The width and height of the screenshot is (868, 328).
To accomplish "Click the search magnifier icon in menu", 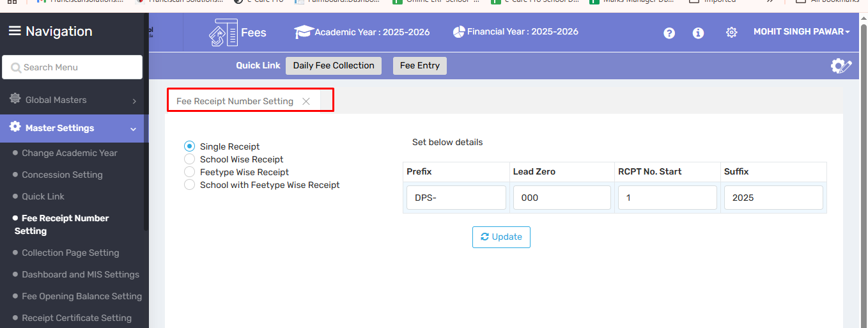I will [x=16, y=68].
